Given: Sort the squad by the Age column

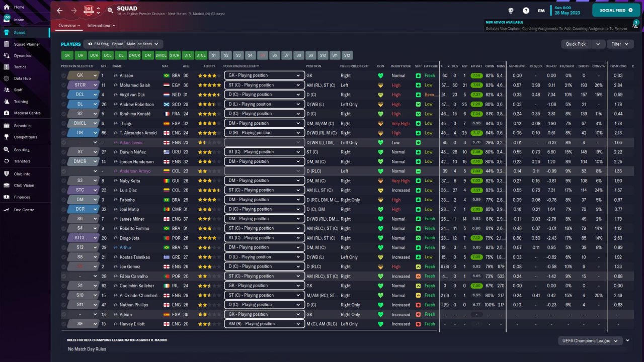Looking at the screenshot, I should pos(186,66).
